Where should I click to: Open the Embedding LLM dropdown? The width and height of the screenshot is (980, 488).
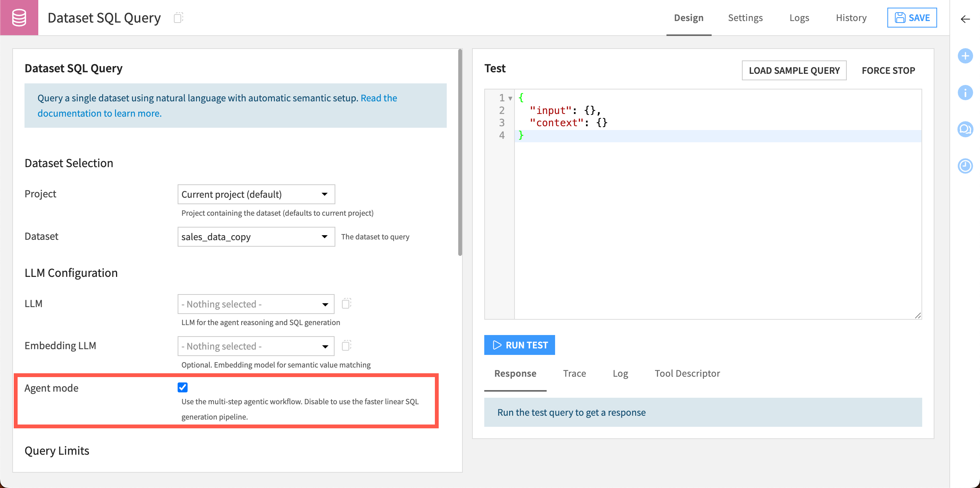pyautogui.click(x=256, y=346)
